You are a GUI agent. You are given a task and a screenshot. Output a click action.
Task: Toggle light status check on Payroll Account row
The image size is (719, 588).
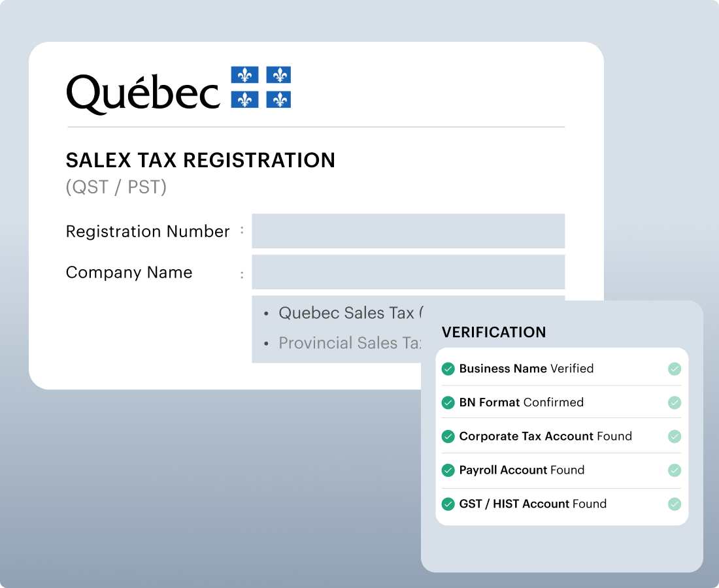click(675, 470)
